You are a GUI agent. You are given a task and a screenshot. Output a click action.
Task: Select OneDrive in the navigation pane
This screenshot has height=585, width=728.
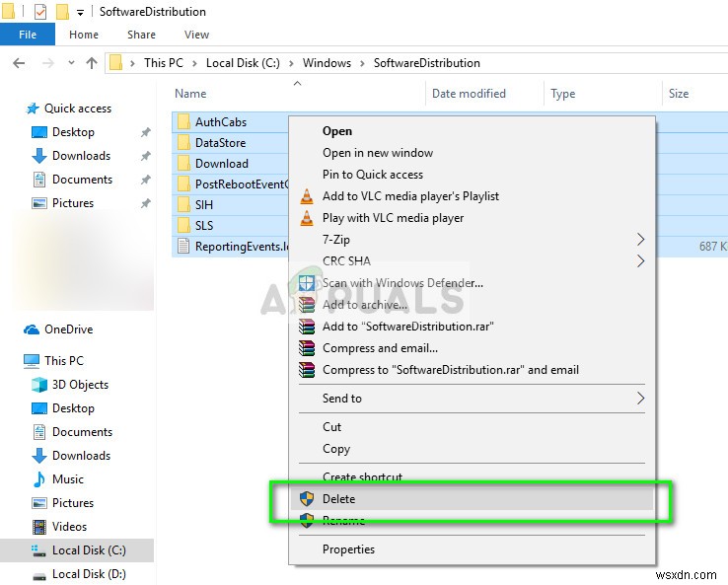[x=68, y=329]
